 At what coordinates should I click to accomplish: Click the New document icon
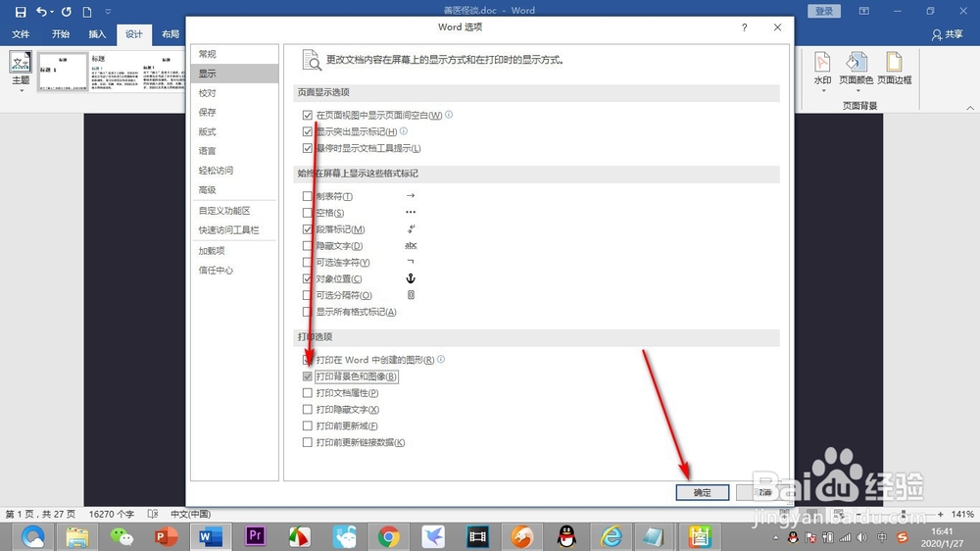click(x=87, y=11)
